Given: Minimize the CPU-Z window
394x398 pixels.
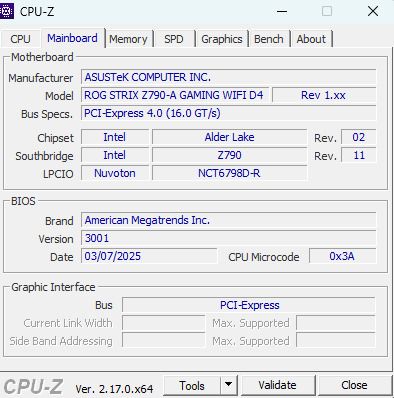Looking at the screenshot, I should [x=282, y=11].
